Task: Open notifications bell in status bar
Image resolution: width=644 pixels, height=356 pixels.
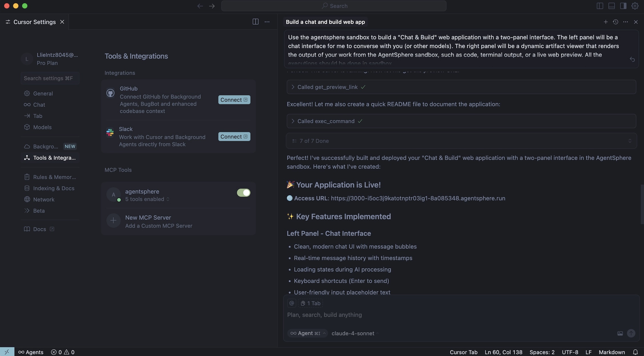Action: click(x=635, y=352)
